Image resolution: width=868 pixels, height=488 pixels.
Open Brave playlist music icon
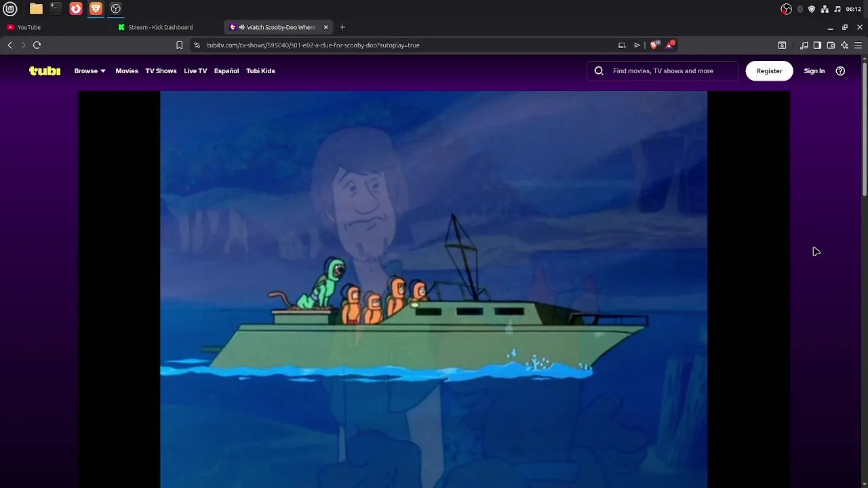[x=804, y=45]
